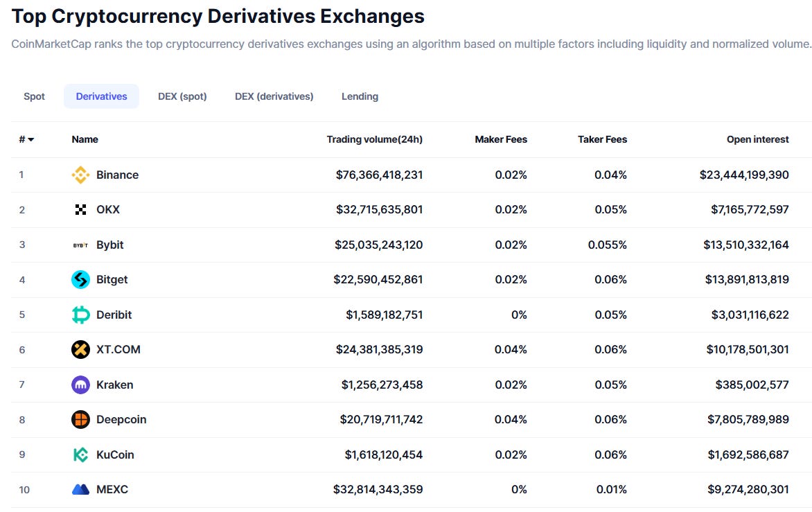Click the MEXC logo icon
This screenshot has width=812, height=512.
(80, 489)
